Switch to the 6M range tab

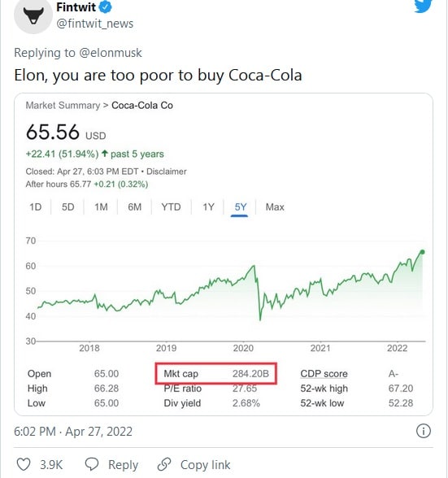(134, 207)
